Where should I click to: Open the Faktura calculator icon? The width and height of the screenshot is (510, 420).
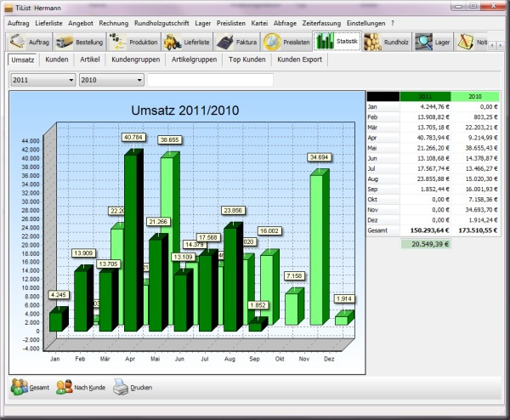click(x=225, y=42)
